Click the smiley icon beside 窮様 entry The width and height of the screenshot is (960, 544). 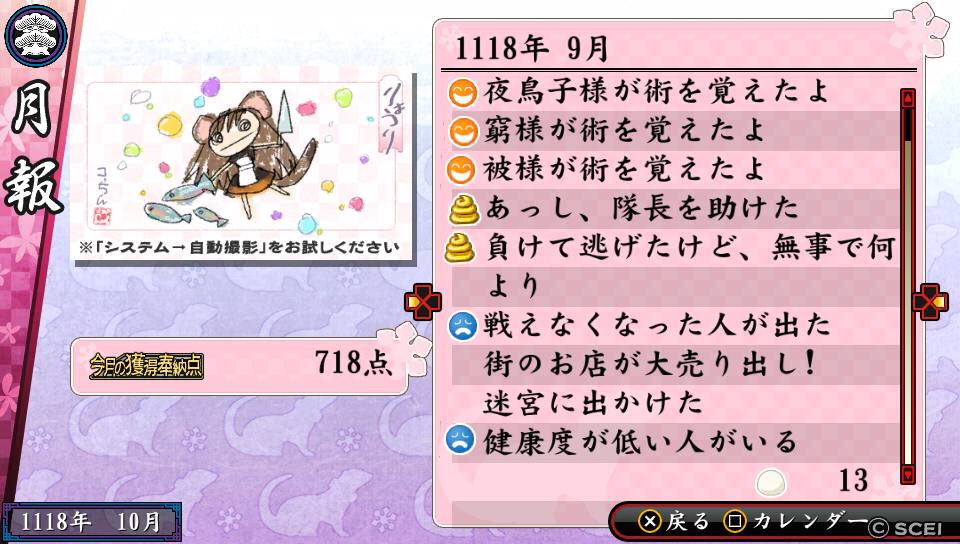click(463, 132)
